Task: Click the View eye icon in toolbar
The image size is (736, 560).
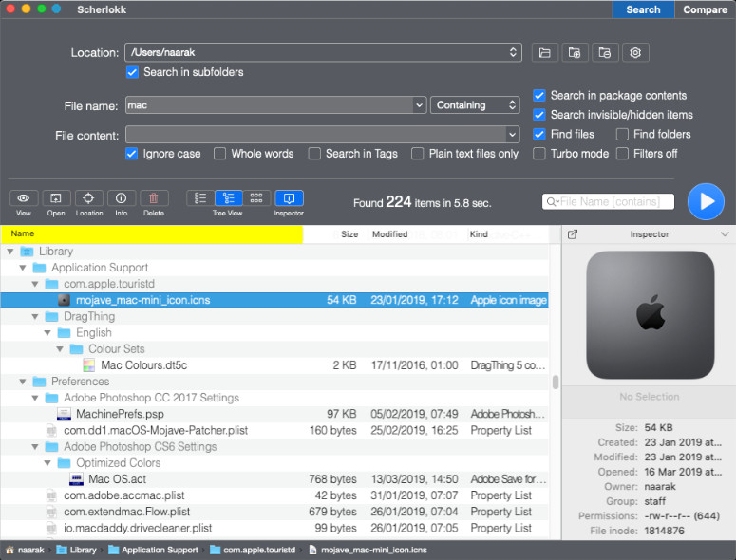Action: coord(24,198)
